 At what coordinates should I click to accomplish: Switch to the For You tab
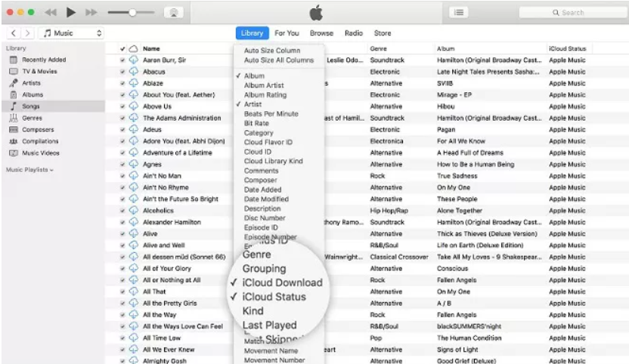[x=287, y=33]
